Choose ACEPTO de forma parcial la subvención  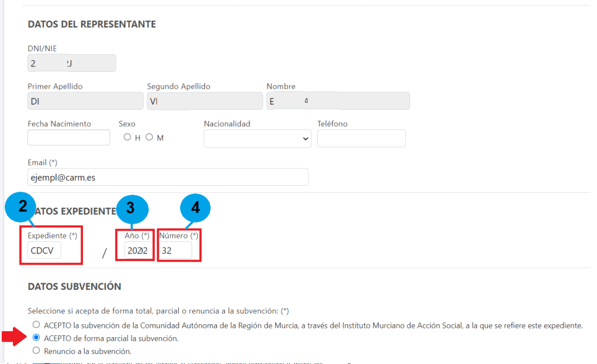tap(37, 338)
